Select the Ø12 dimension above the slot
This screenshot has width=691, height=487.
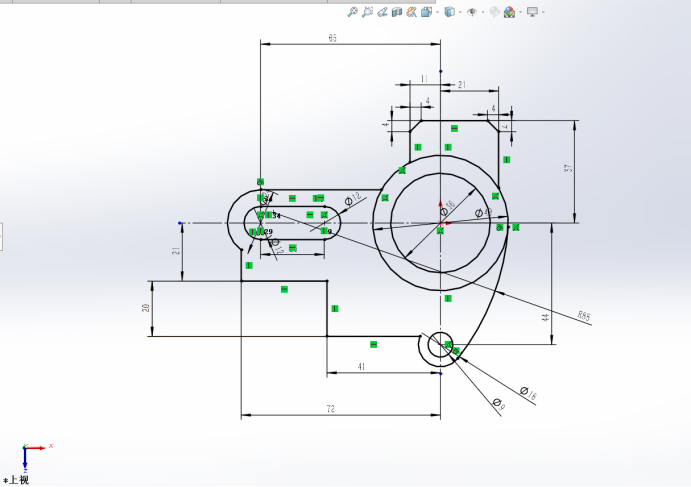353,199
